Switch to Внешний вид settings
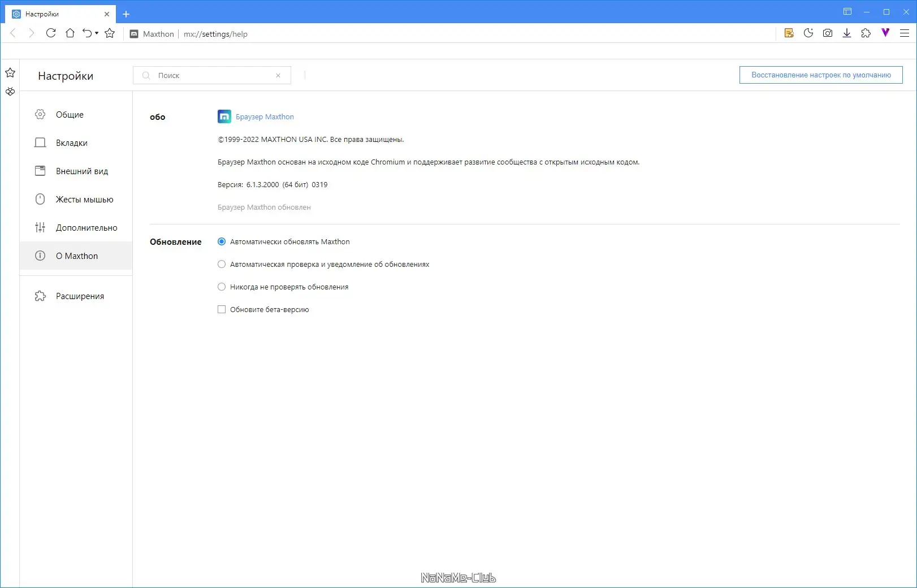This screenshot has height=588, width=917. click(x=76, y=171)
